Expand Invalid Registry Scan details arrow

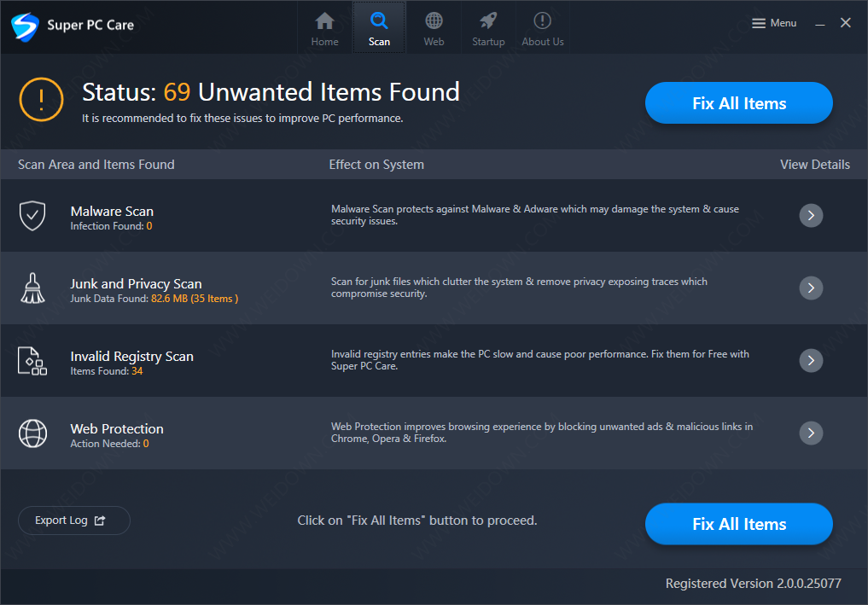[x=811, y=360]
